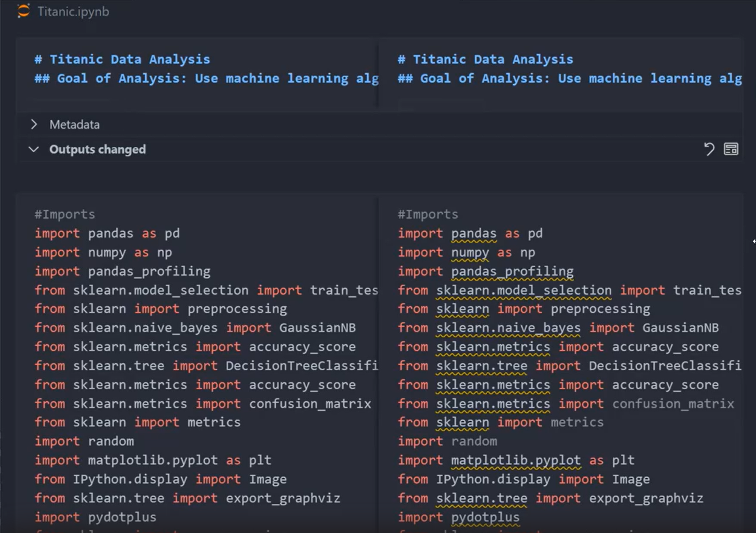756x533 pixels.
Task: Click 'export_graphviz' in the left pane
Action: coord(283,499)
